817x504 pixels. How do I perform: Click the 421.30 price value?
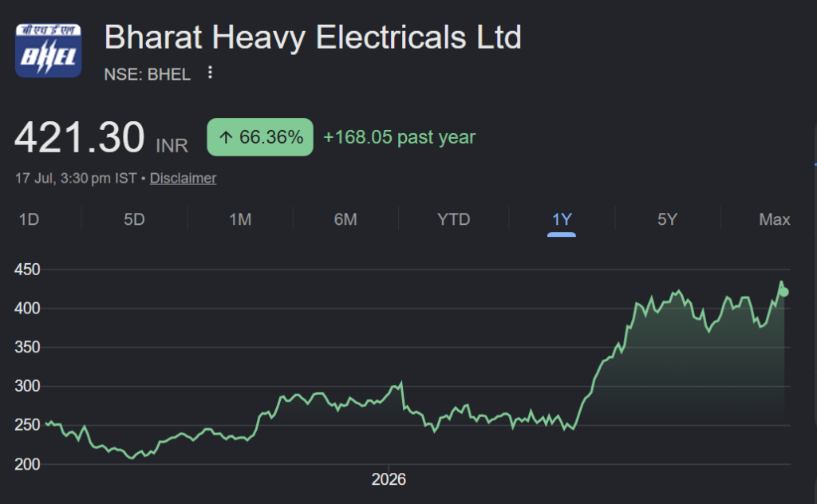79,137
